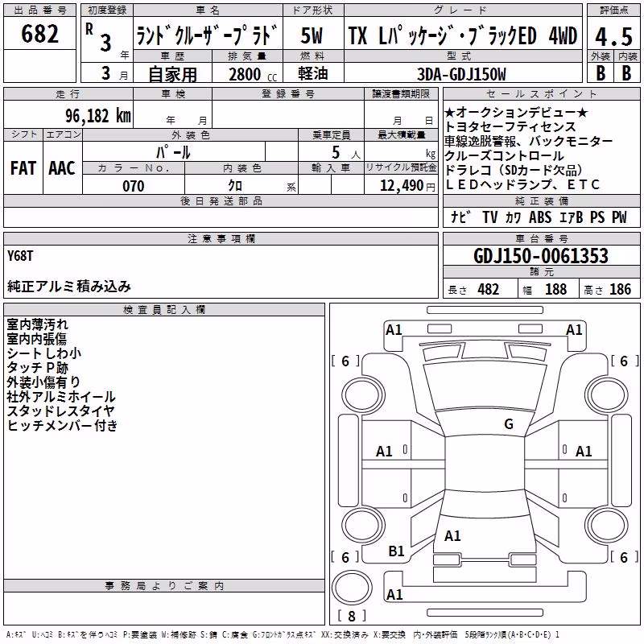The image size is (644, 644).
Task: Click the 純正装備 header
Action: (x=542, y=200)
